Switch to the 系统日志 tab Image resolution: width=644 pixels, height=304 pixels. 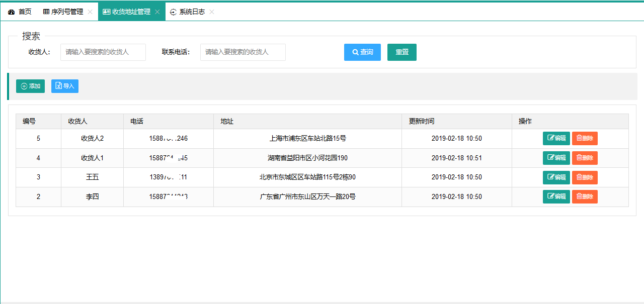click(x=187, y=12)
